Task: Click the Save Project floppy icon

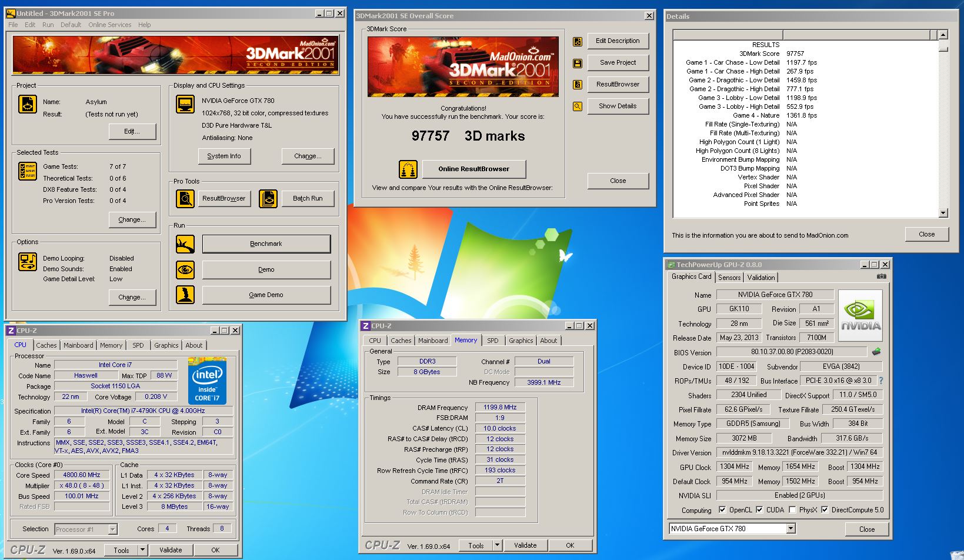Action: click(x=578, y=63)
